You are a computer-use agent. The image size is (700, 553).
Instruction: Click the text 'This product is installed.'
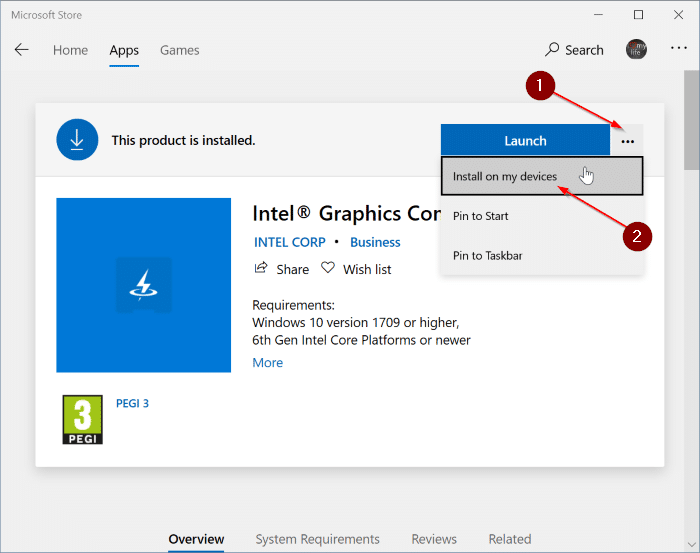pos(183,140)
